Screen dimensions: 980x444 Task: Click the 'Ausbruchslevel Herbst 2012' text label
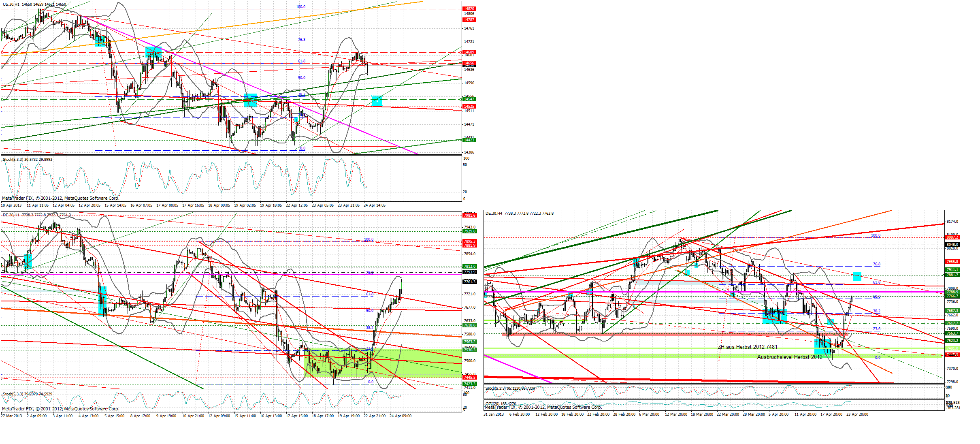[790, 357]
